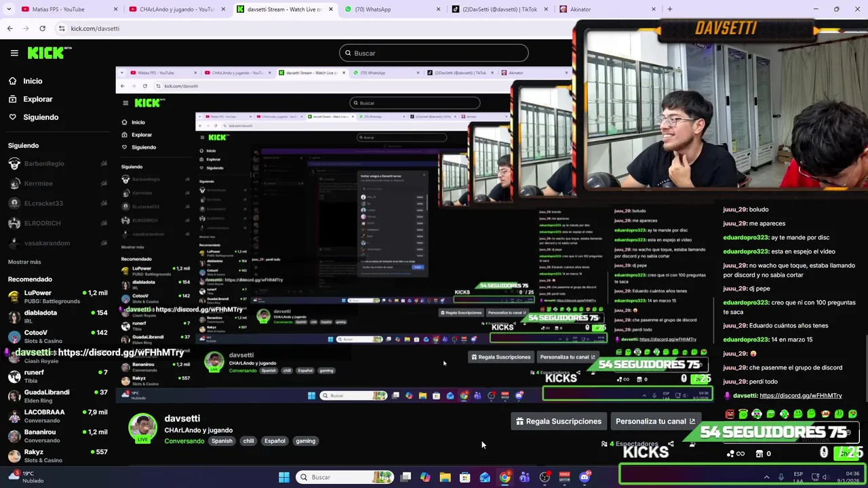The image size is (868, 488).
Task: Open the ESP LAA language switcher
Action: [x=798, y=477]
